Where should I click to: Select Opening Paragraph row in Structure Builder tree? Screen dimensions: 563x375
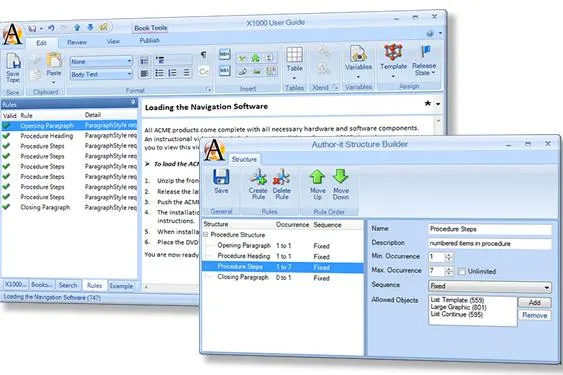283,246
